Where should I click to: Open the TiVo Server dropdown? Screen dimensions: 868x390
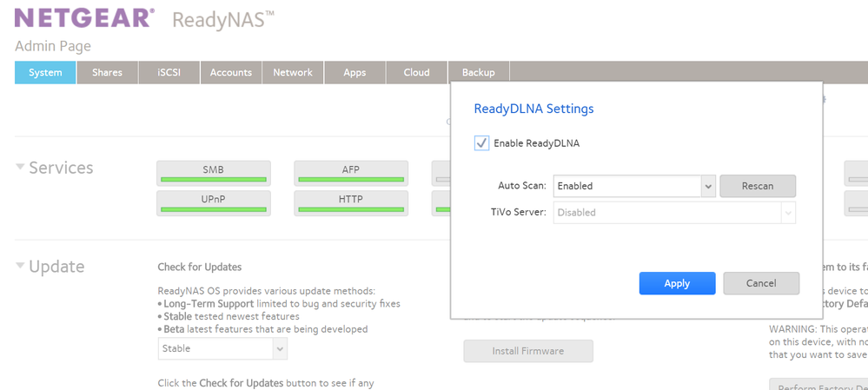pyautogui.click(x=674, y=213)
